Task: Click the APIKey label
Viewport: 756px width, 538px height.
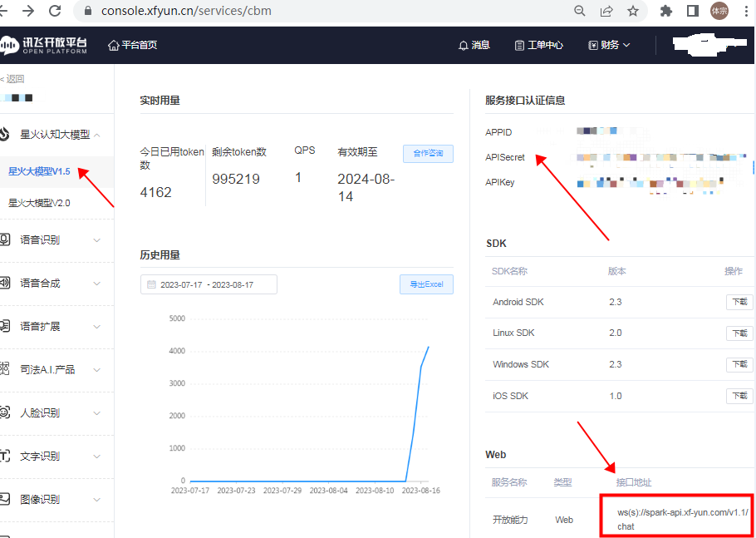Action: (x=500, y=182)
